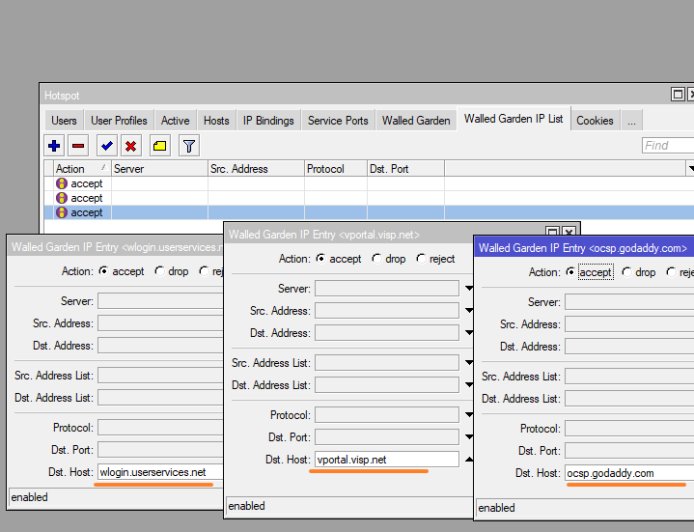Click Server field in ocsp.godaddy.com entry
Viewport: 694px width, 532px height.
point(630,302)
